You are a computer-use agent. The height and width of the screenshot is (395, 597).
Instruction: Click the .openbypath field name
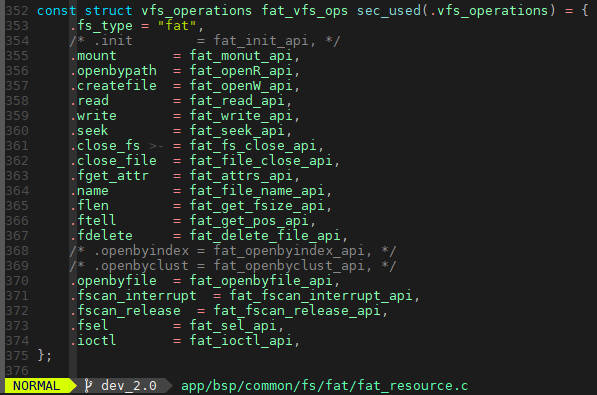[113, 71]
